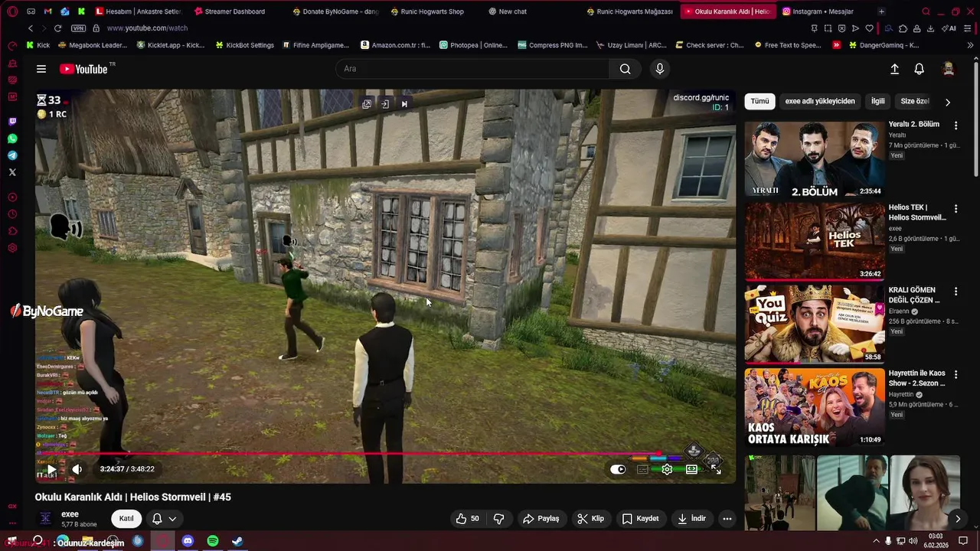The width and height of the screenshot is (980, 551).
Task: Open Twitch in browser sidebar
Action: (12, 122)
